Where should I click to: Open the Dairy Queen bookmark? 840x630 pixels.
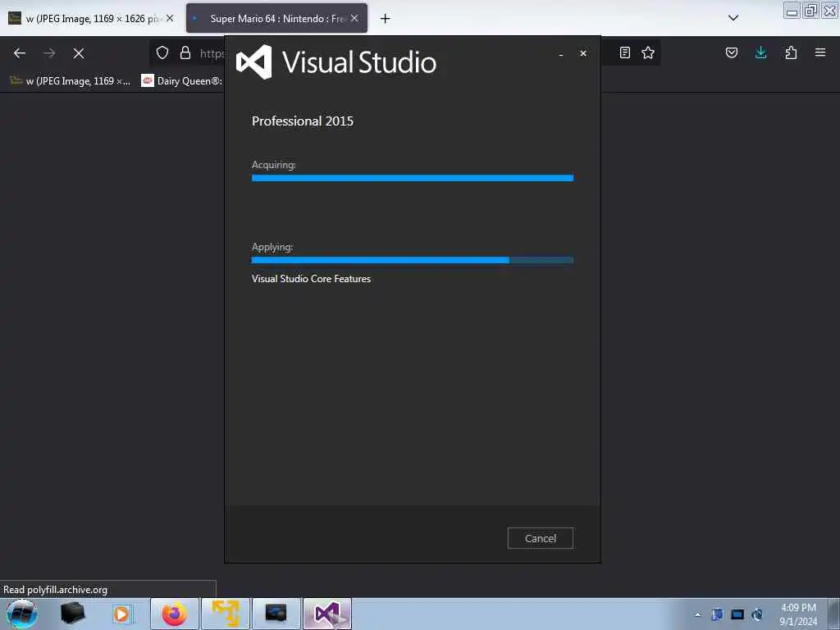click(x=181, y=81)
